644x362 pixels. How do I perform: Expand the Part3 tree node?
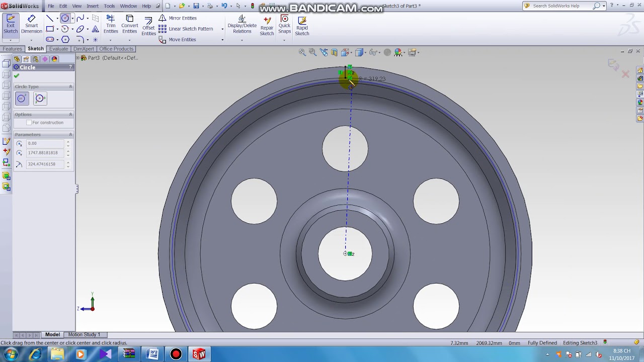78,58
